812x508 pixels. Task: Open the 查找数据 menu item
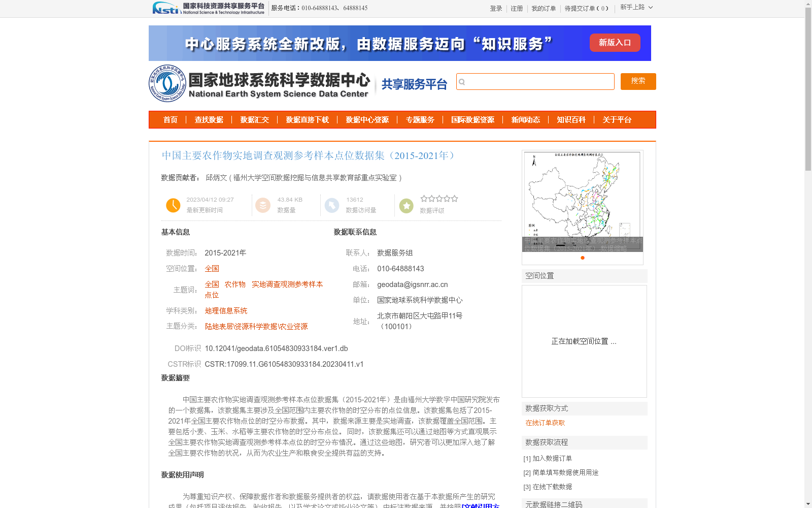[x=209, y=120]
